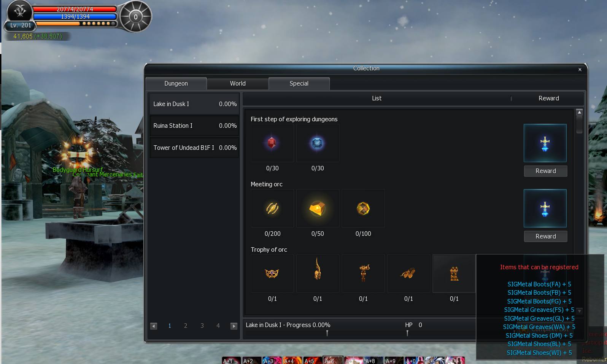
Task: Switch to the Dungeon tab
Action: point(176,84)
